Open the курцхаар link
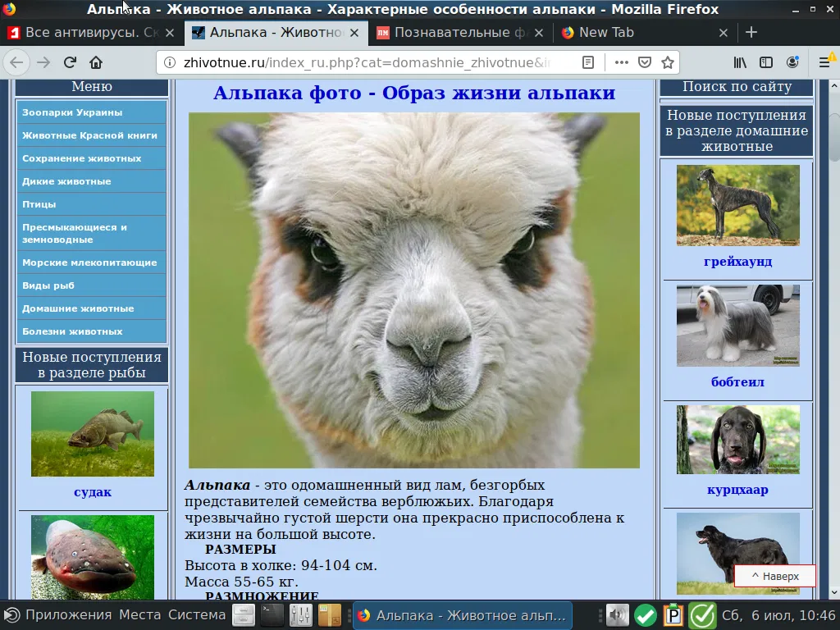This screenshot has height=630, width=840. tap(738, 490)
